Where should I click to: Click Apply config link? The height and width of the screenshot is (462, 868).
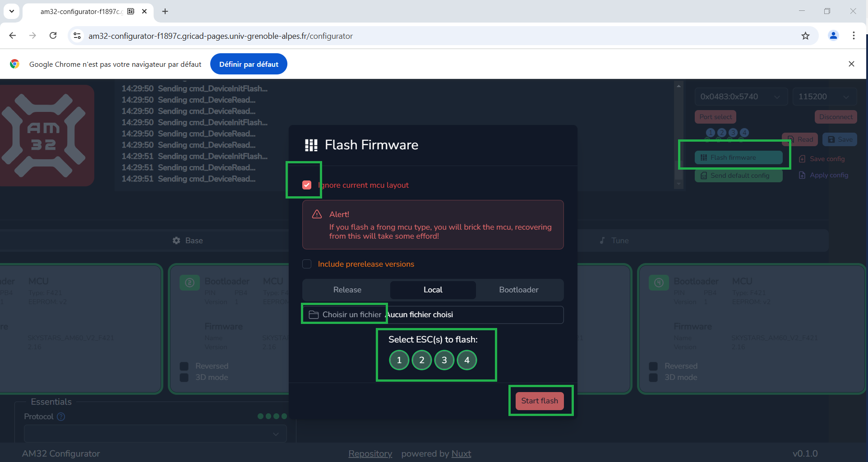[823, 175]
